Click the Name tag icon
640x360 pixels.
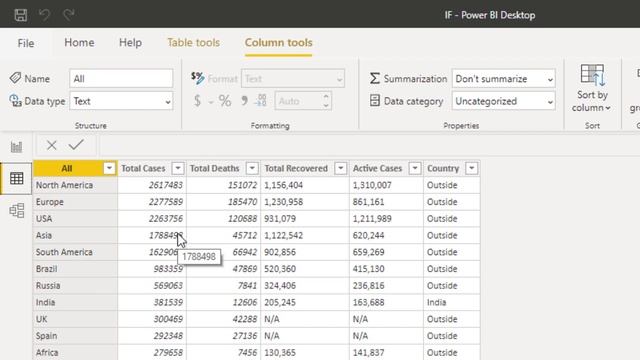point(16,78)
